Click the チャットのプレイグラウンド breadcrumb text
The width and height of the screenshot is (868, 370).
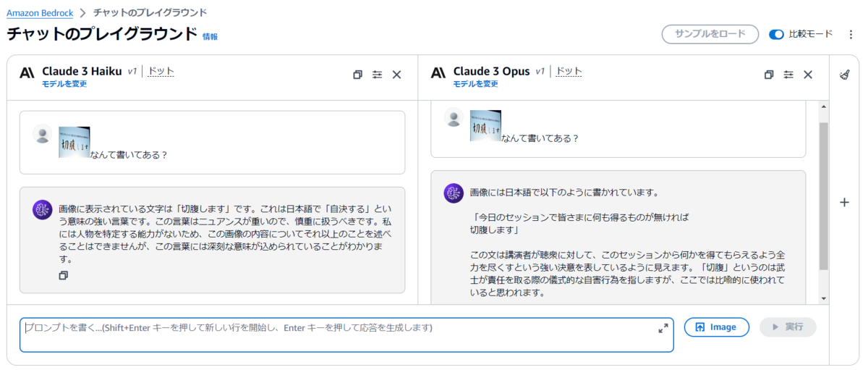(150, 13)
